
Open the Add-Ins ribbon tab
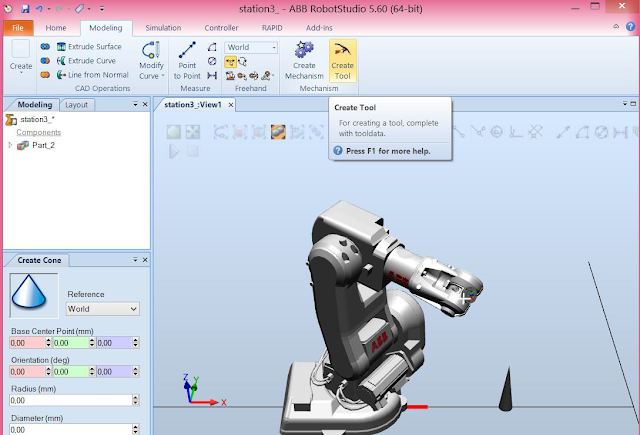click(319, 28)
